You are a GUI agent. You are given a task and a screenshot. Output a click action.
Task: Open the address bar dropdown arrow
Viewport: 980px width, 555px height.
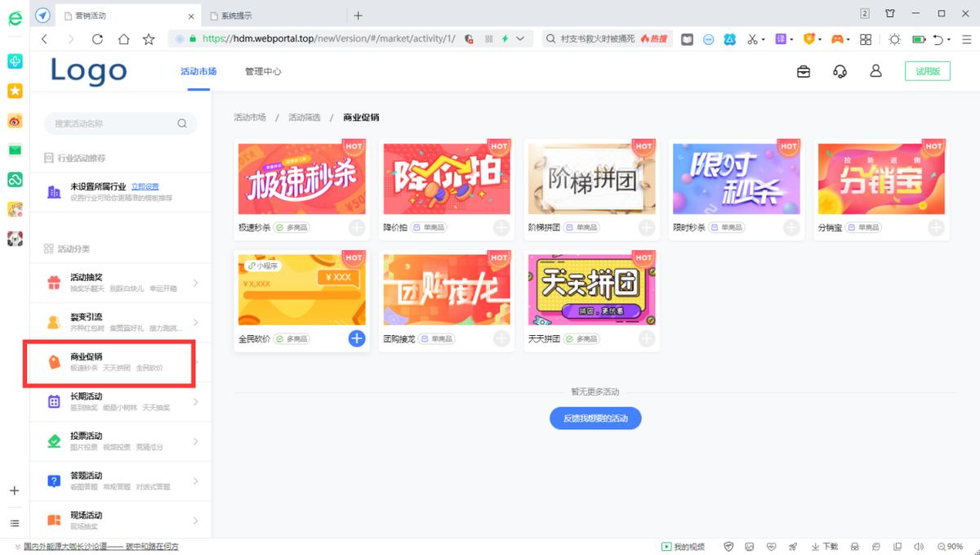tap(519, 38)
